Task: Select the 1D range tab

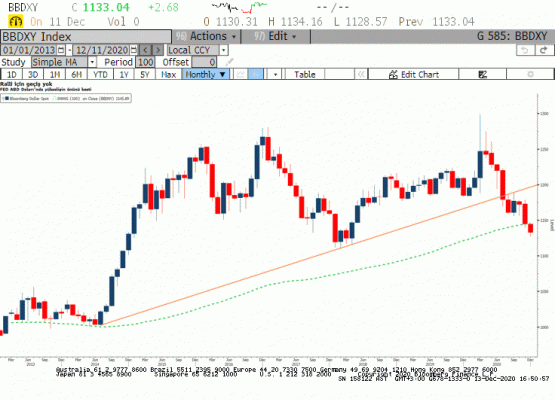Action: coord(12,74)
